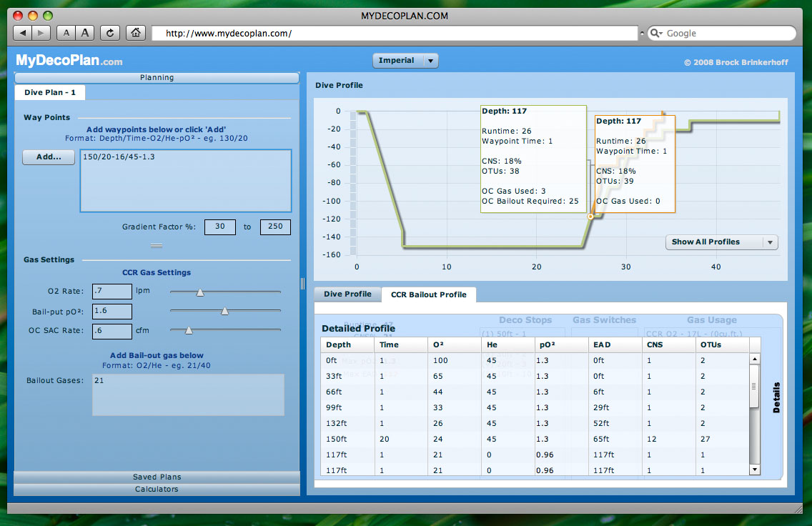The width and height of the screenshot is (812, 526).
Task: Expand the Saved Plans accordion section
Action: 157,477
